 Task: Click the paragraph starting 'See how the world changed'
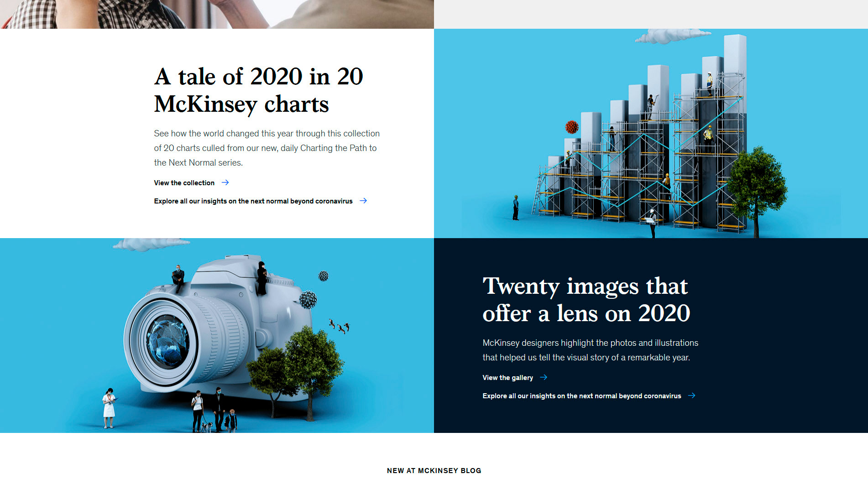point(267,148)
